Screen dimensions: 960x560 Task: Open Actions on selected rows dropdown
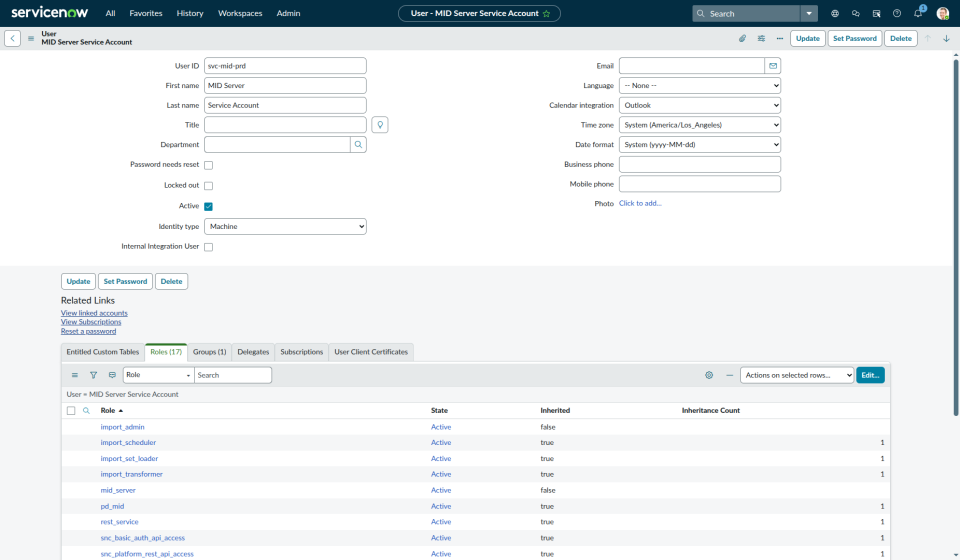(797, 375)
